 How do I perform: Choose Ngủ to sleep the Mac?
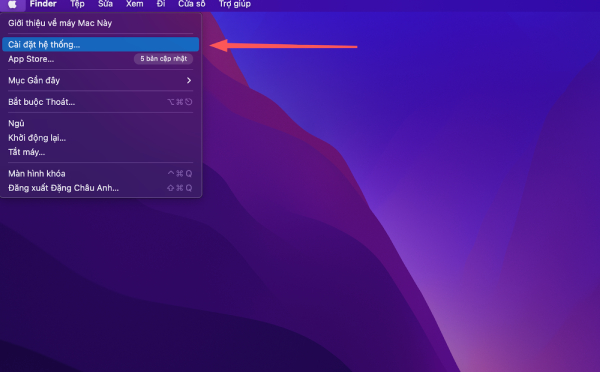pyautogui.click(x=100, y=123)
